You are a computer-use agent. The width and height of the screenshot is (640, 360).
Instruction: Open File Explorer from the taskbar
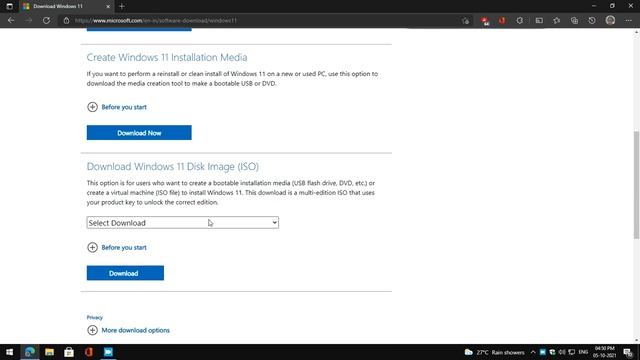[x=49, y=352]
